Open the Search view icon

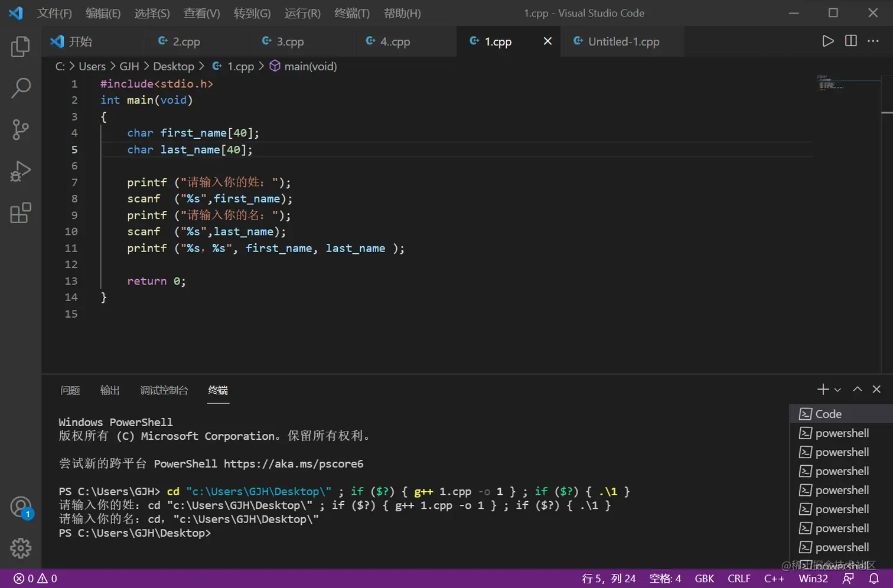tap(21, 88)
